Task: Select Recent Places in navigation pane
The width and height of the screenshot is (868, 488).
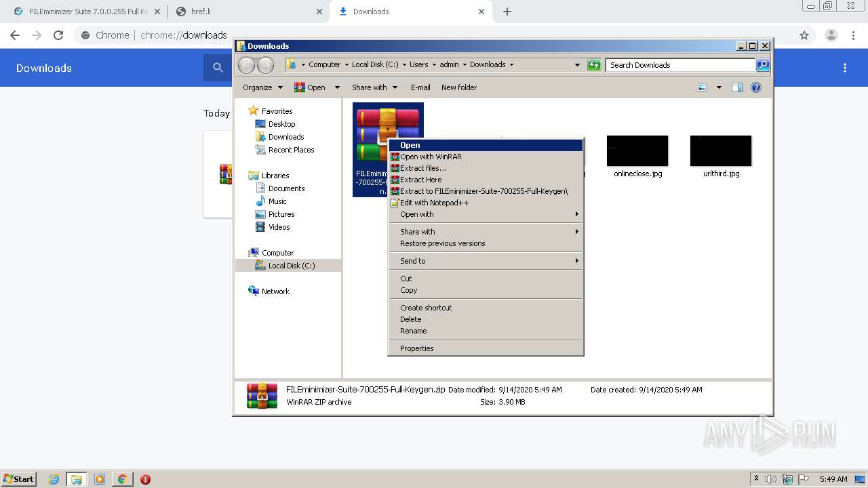Action: (x=291, y=150)
